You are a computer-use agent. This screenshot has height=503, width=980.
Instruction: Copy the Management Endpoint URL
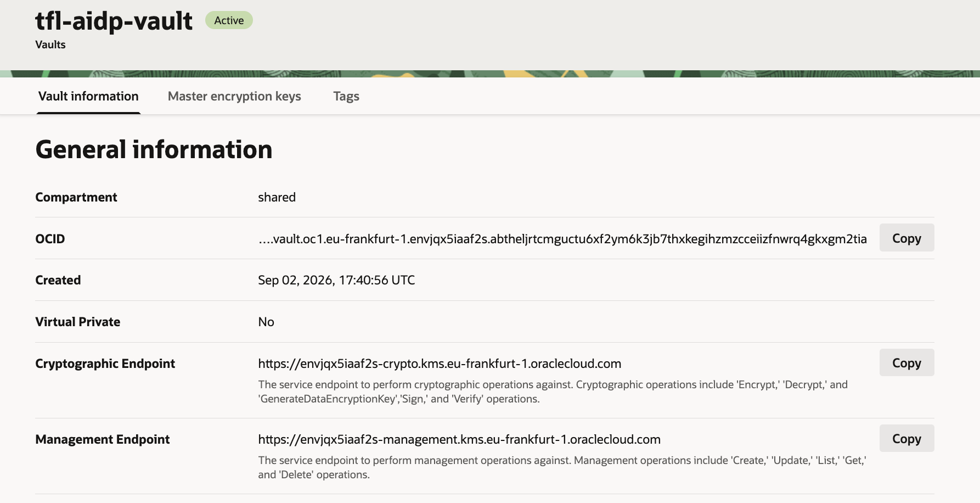pyautogui.click(x=906, y=438)
